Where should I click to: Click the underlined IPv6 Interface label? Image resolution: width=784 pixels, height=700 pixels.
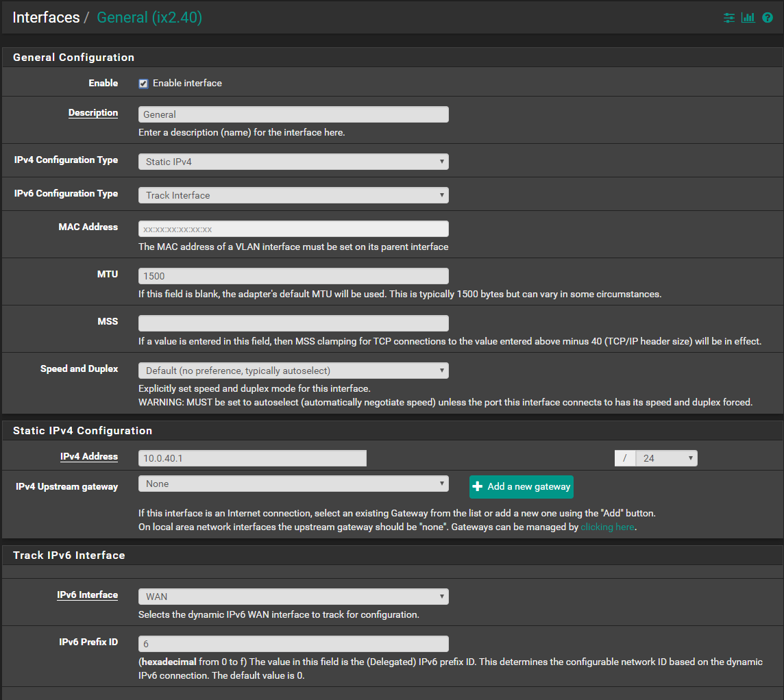pyautogui.click(x=87, y=595)
